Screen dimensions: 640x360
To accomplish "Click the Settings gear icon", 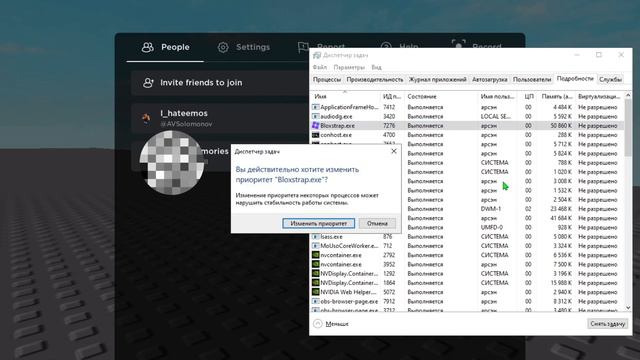I will [223, 47].
